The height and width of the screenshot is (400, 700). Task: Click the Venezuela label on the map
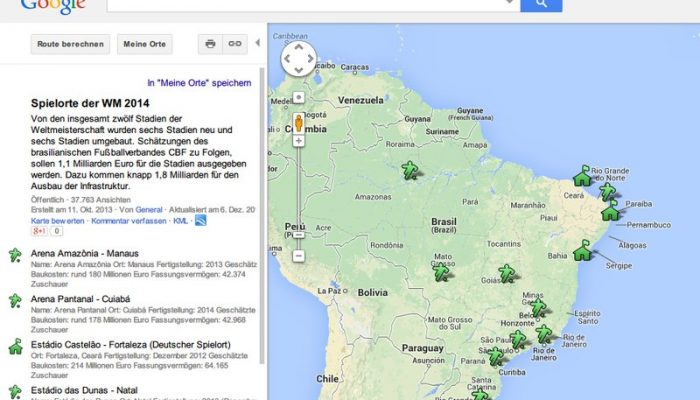[x=360, y=100]
